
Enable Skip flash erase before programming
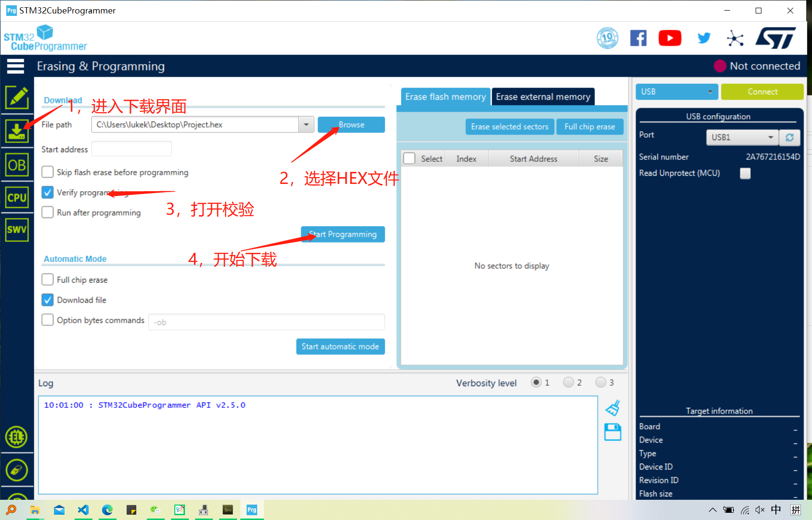pos(47,172)
